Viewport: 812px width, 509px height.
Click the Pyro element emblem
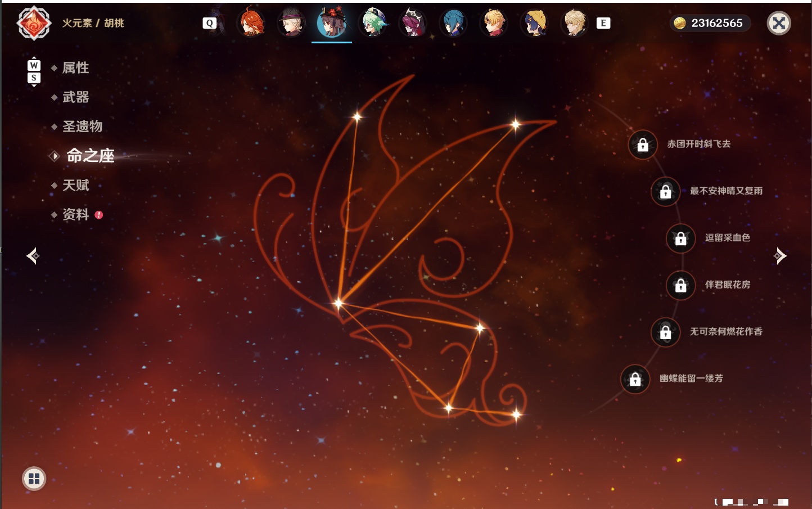pos(34,23)
